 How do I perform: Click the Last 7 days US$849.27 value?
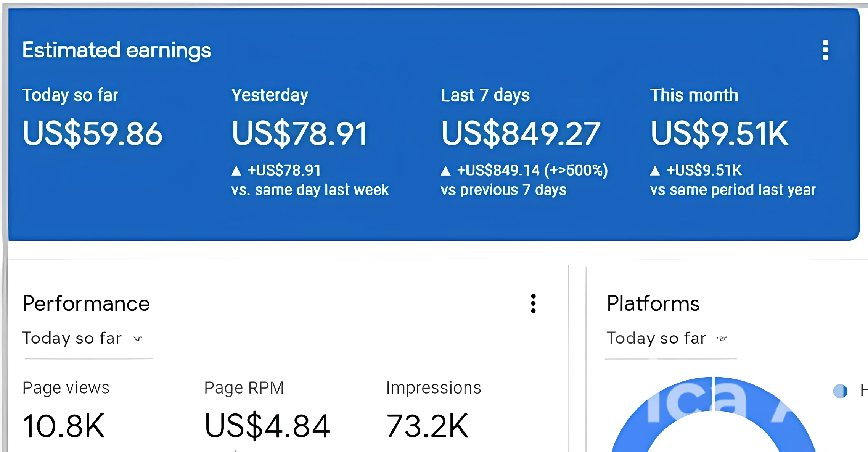click(x=521, y=133)
